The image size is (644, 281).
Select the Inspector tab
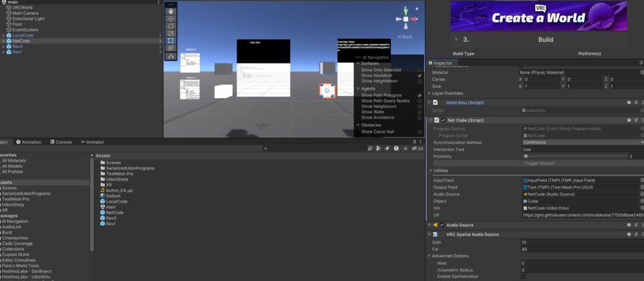[440, 63]
